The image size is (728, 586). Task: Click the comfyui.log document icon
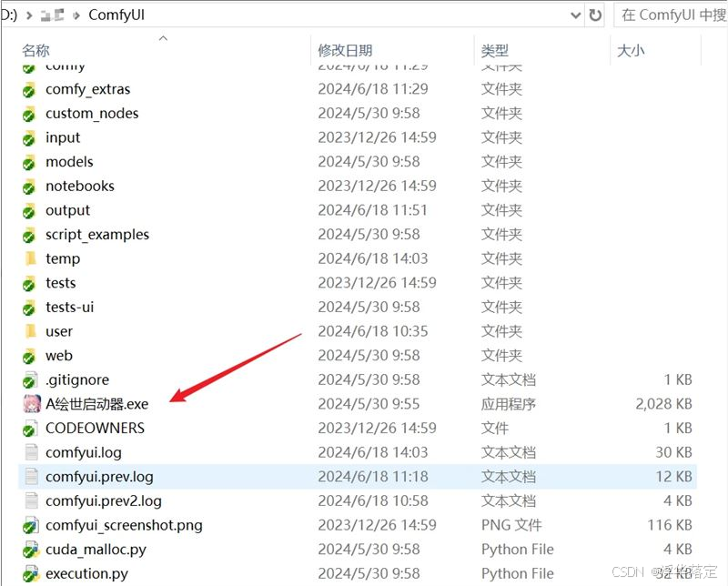pos(31,452)
